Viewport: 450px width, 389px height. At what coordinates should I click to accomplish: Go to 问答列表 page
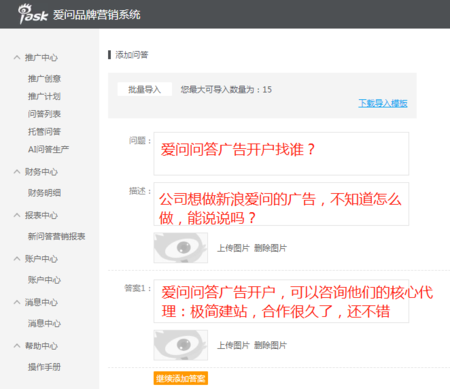point(44,114)
